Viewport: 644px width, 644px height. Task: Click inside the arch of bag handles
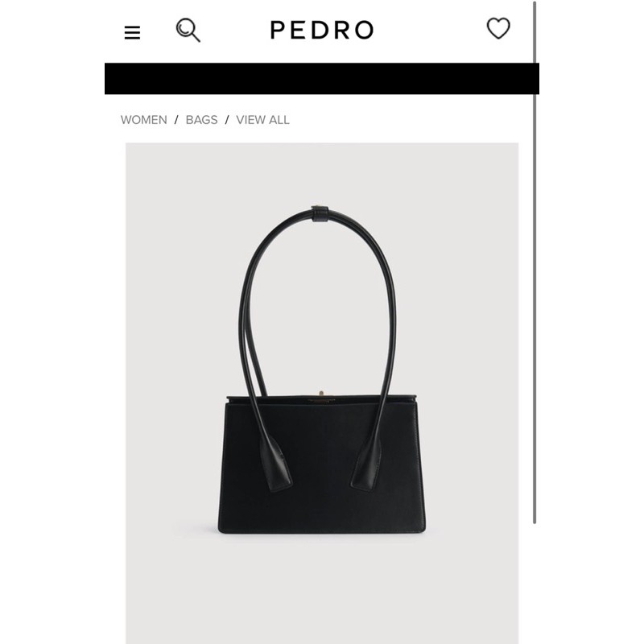(320, 308)
